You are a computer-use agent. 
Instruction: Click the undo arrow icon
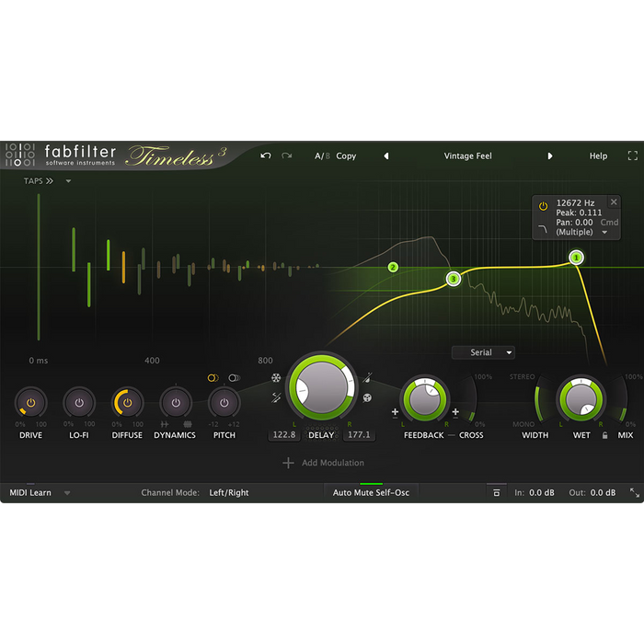coord(266,155)
